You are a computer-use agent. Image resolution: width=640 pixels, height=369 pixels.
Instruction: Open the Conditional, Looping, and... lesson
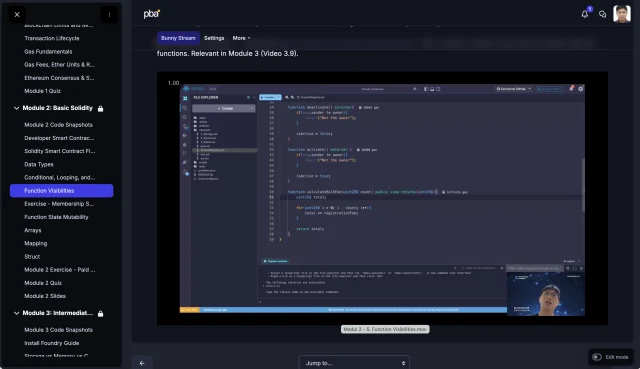point(61,178)
